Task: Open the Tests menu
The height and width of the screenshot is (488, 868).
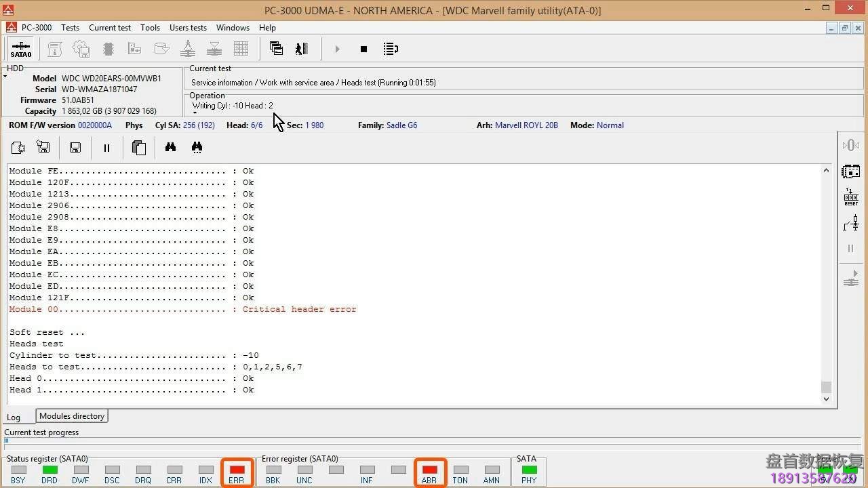Action: [x=70, y=28]
